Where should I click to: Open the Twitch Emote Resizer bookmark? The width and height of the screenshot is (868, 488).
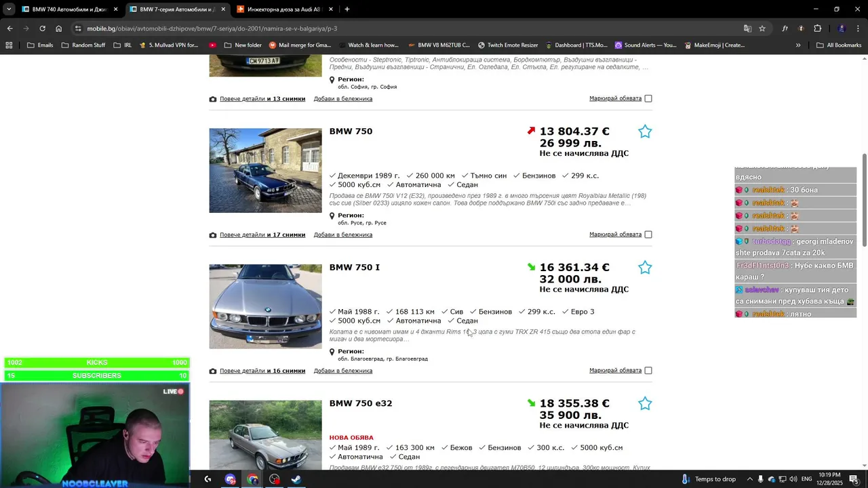(x=508, y=45)
